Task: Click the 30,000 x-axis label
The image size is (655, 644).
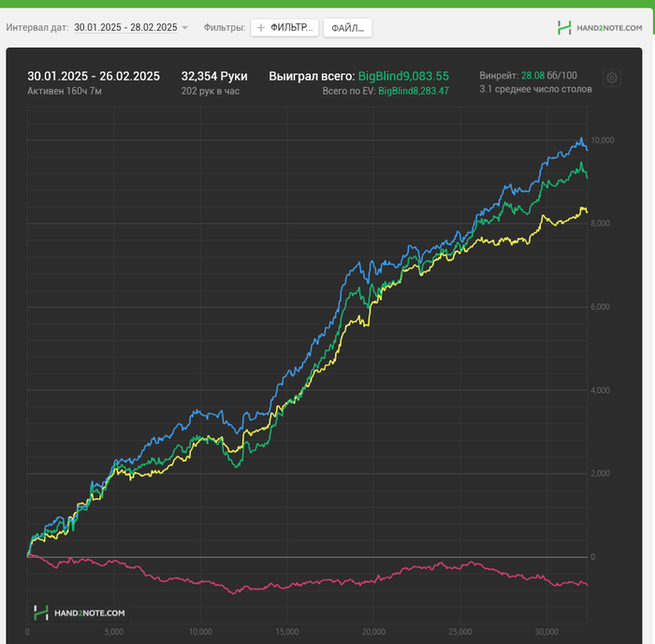Action: click(x=546, y=632)
